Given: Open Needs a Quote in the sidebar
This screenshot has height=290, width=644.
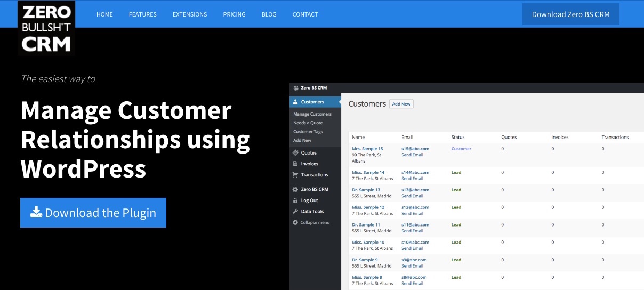Looking at the screenshot, I should pos(308,123).
